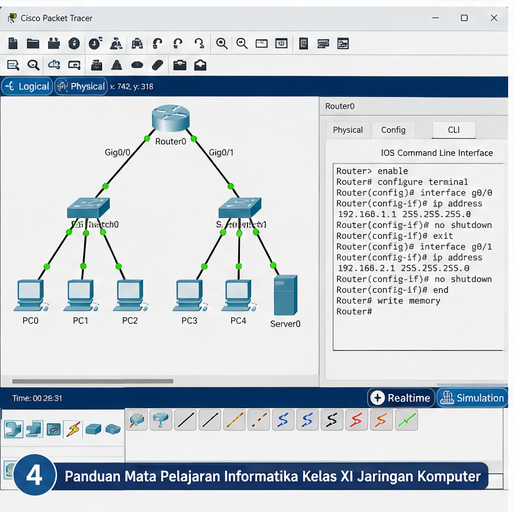The width and height of the screenshot is (514, 512).
Task: Click the closed envelope simple PDU icon
Action: [180, 65]
